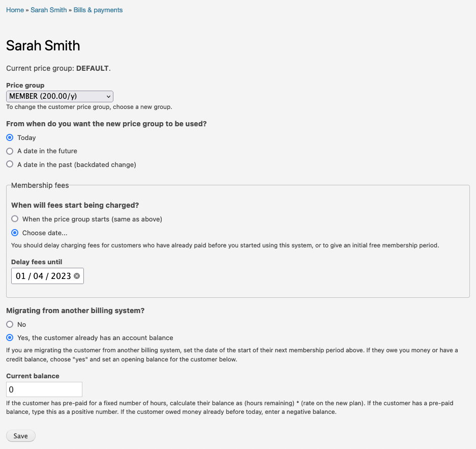The image size is (476, 449).
Task: Click the year 2023 in the date field
Action: coord(61,276)
